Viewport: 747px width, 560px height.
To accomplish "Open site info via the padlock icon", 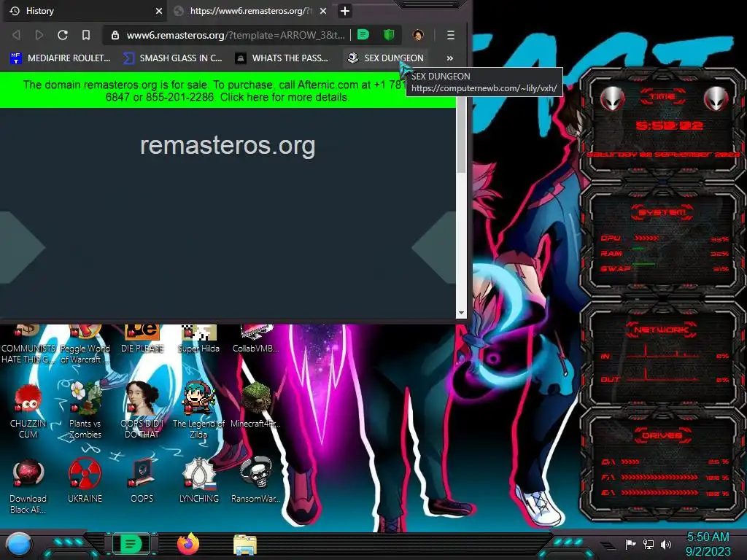I will 115,35.
